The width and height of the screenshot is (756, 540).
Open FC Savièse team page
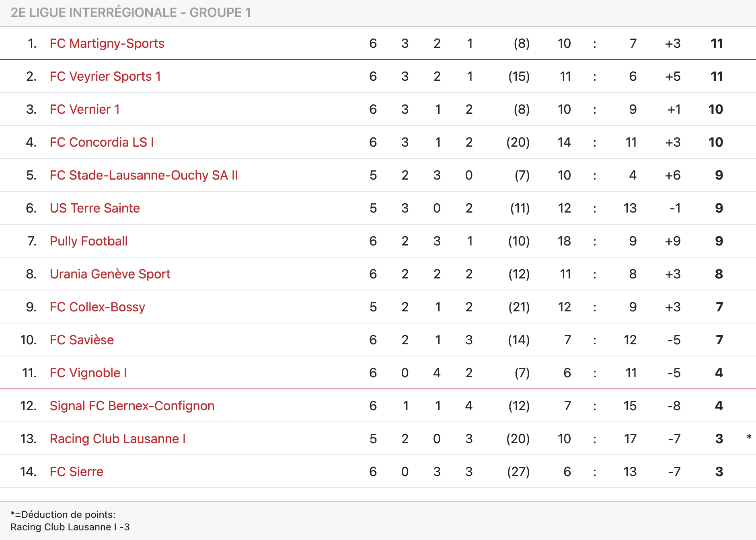coord(82,340)
